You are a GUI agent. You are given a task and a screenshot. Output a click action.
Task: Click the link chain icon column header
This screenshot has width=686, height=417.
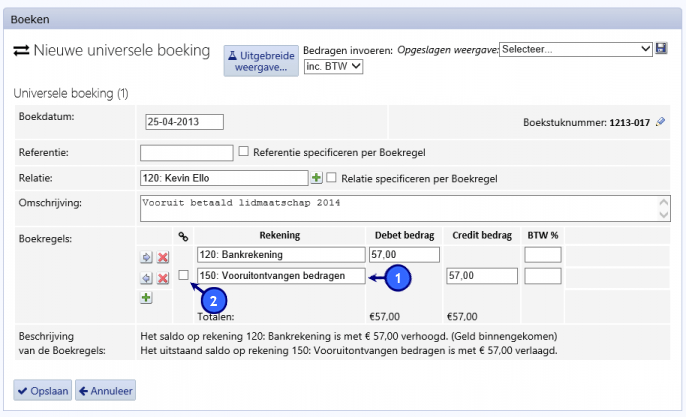[x=182, y=236]
